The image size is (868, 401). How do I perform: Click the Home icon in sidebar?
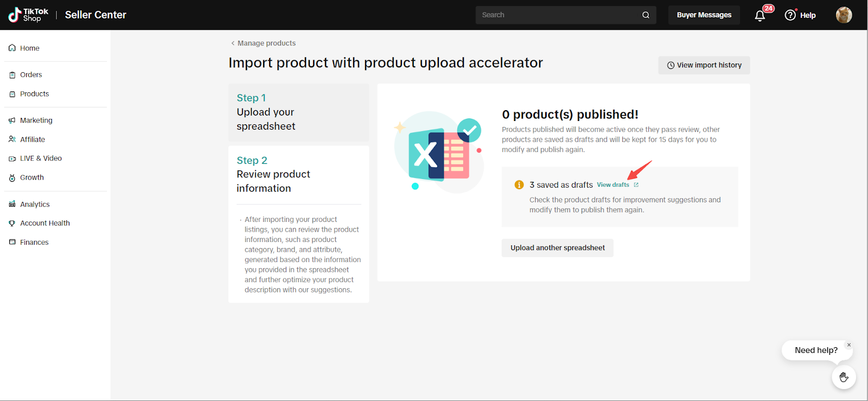(x=12, y=48)
